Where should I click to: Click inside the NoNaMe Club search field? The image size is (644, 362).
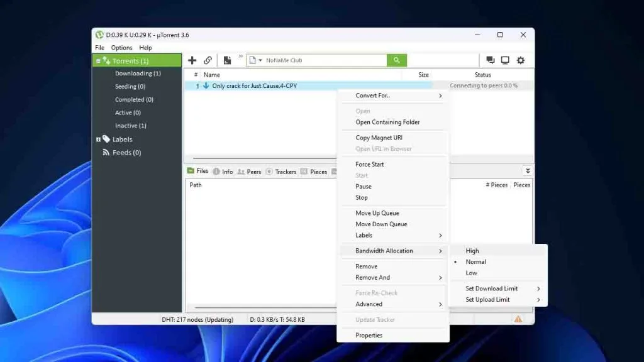coord(325,60)
